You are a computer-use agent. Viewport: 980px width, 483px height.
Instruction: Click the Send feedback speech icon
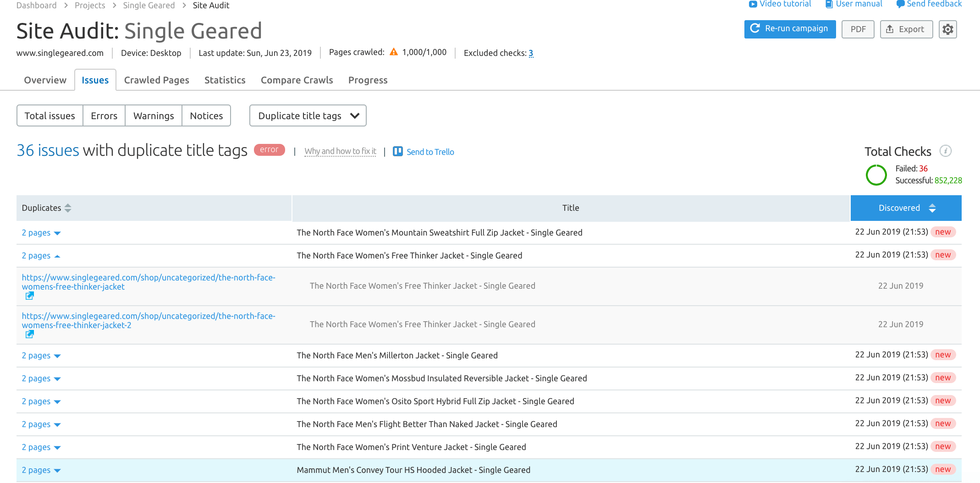[900, 4]
